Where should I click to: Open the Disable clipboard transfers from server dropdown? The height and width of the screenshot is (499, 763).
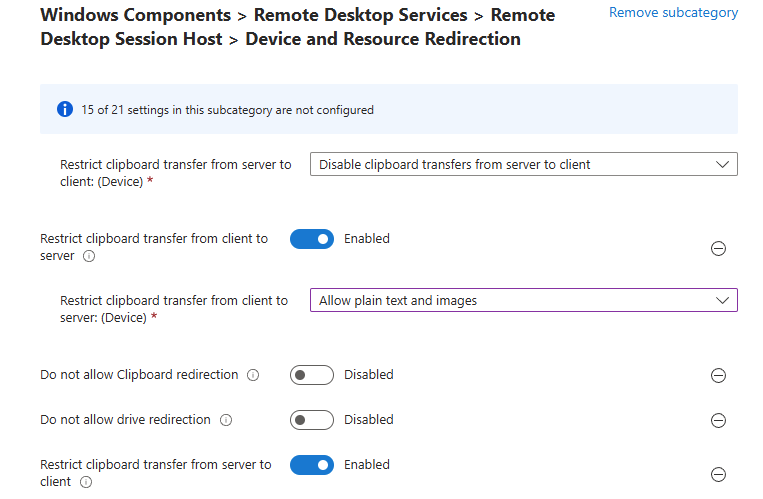tap(523, 165)
